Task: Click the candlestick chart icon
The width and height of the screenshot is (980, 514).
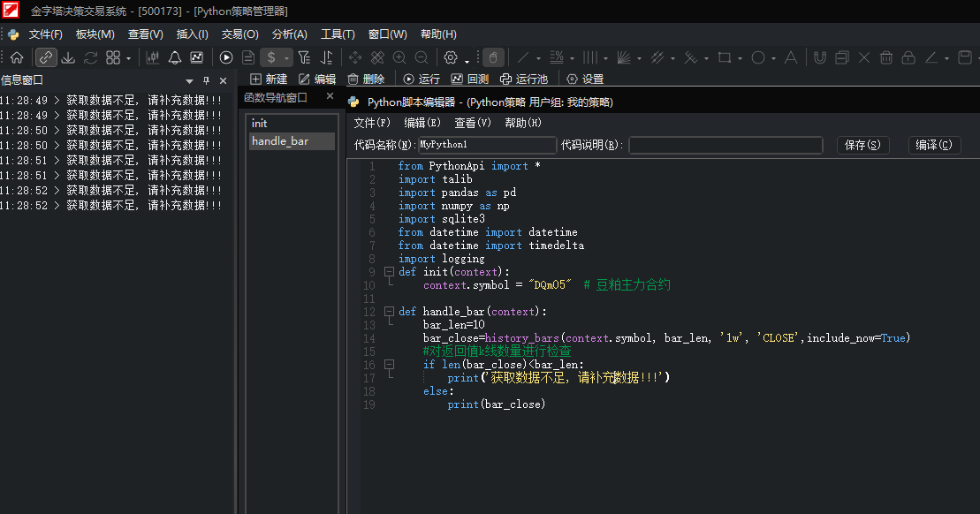Action: click(x=153, y=57)
